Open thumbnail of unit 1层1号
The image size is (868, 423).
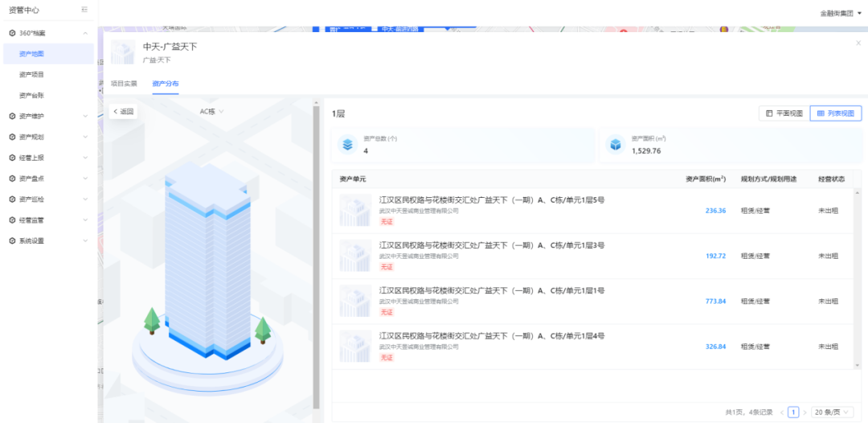(x=355, y=302)
